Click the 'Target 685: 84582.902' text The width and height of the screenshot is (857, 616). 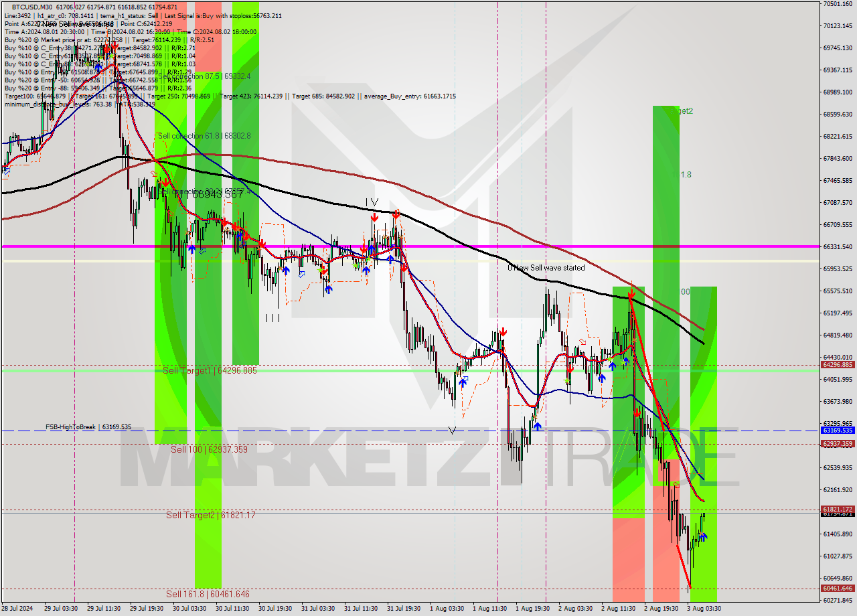point(322,96)
